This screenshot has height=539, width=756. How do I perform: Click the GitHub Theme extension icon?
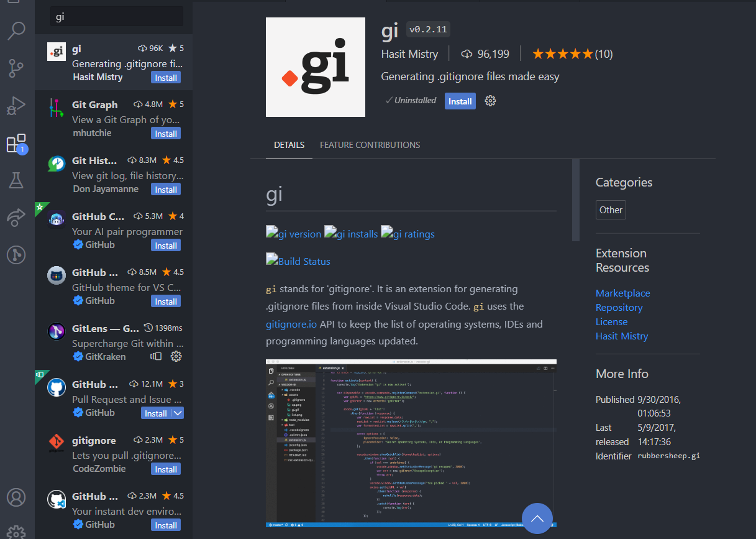point(57,276)
